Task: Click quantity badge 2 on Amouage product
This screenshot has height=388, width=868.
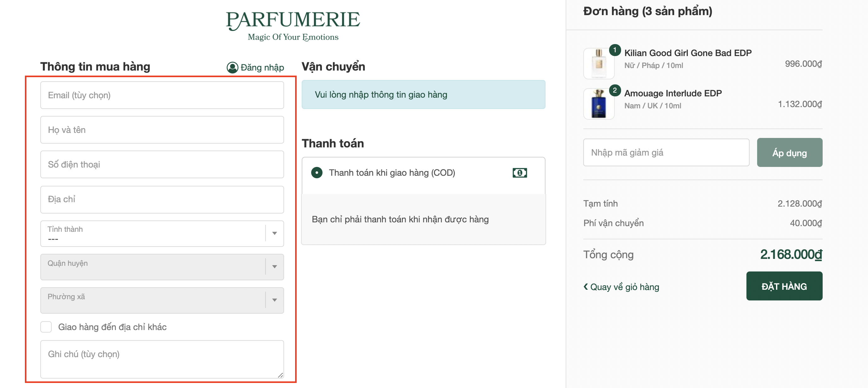Action: click(x=614, y=90)
